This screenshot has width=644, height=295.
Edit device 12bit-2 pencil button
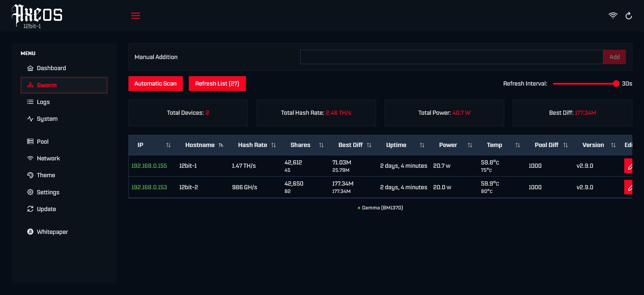pos(628,187)
